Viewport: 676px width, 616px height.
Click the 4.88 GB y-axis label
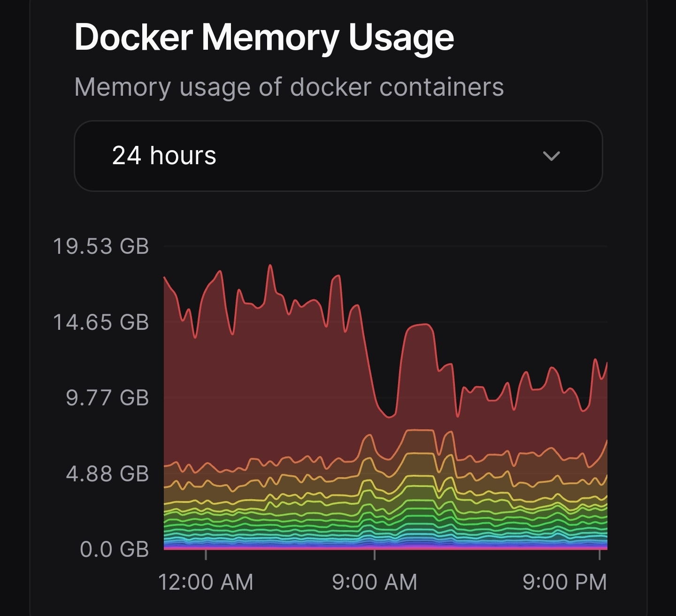[107, 474]
